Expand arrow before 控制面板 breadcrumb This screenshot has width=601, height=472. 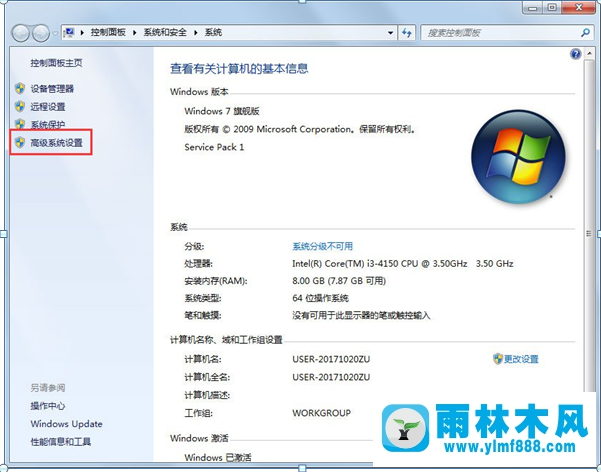click(82, 33)
